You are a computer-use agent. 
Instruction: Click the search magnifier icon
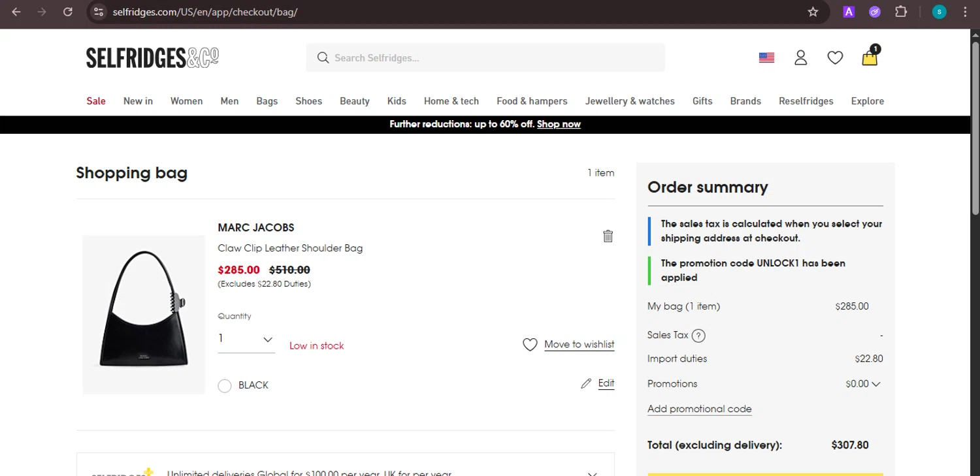tap(323, 57)
